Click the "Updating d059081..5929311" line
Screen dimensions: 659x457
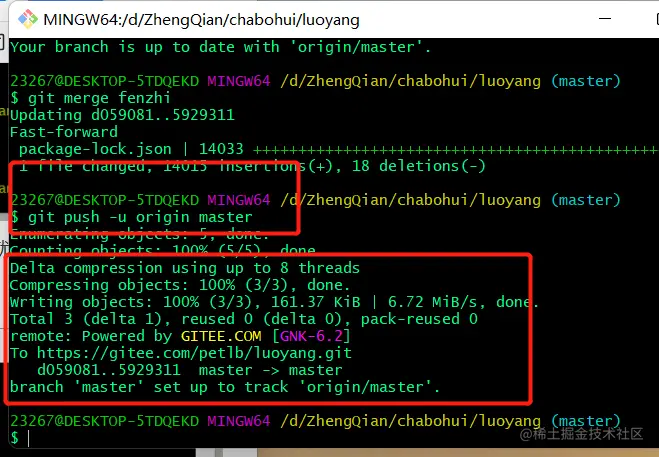coord(122,115)
